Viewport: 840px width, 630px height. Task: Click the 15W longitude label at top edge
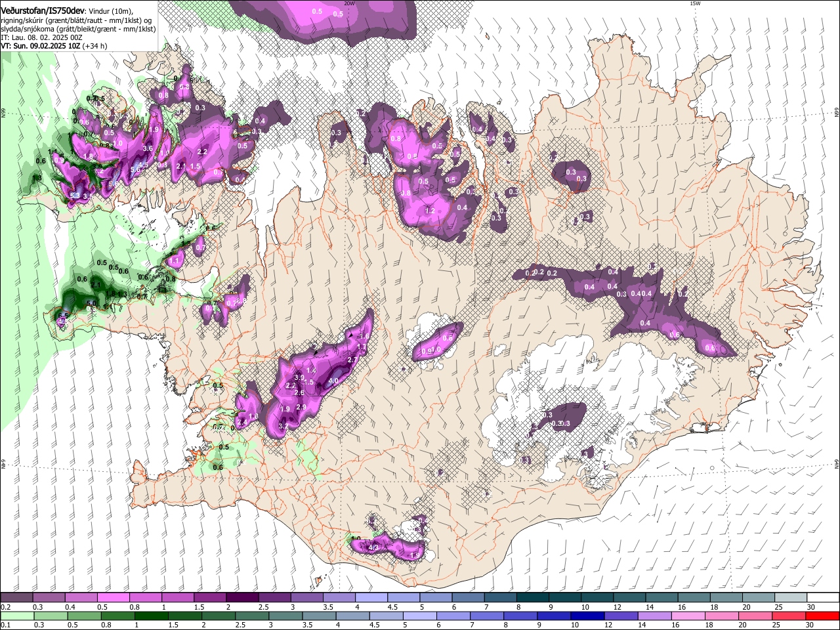pos(694,3)
